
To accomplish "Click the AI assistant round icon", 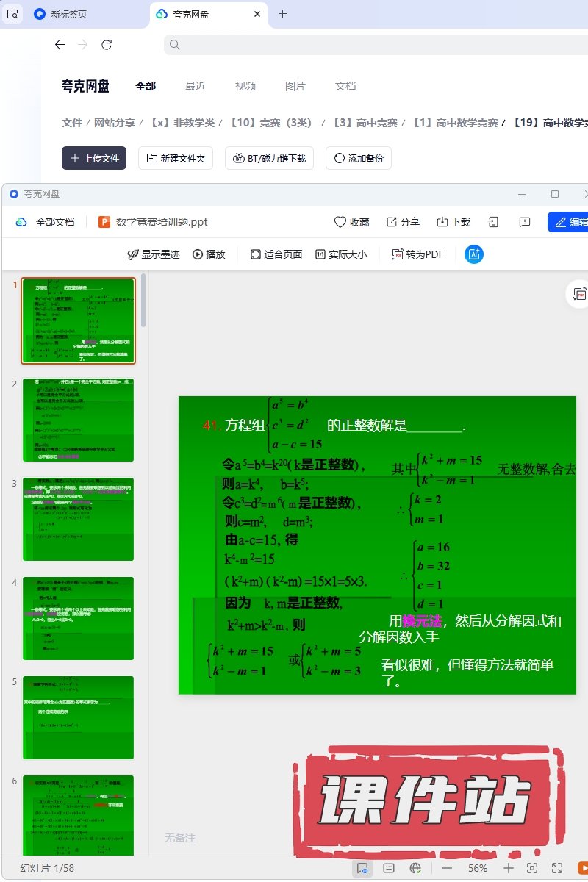I will [474, 254].
